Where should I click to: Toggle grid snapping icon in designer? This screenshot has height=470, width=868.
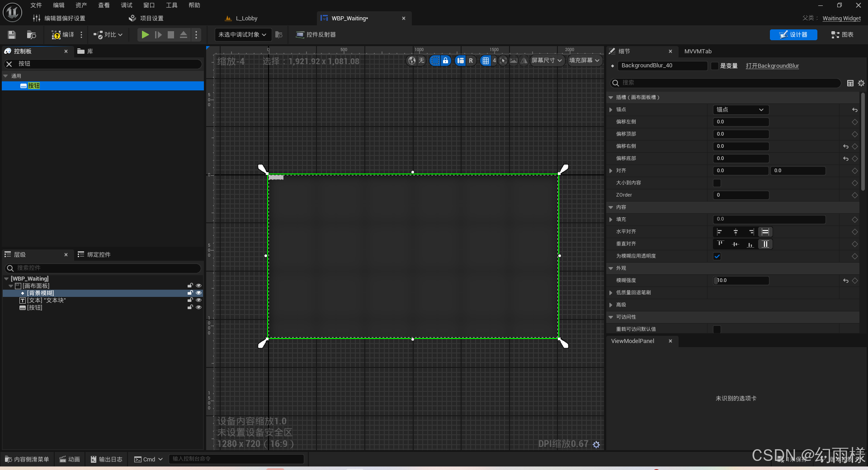coord(486,61)
